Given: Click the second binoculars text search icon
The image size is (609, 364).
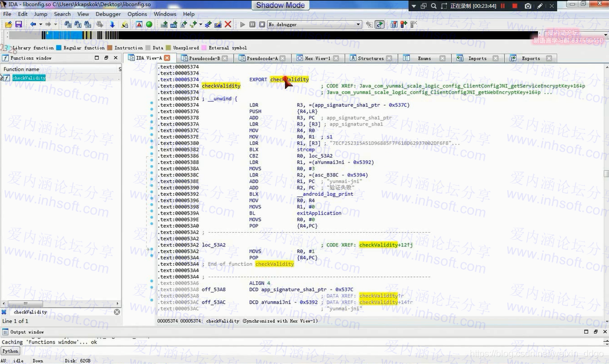Looking at the screenshot, I should point(78,24).
